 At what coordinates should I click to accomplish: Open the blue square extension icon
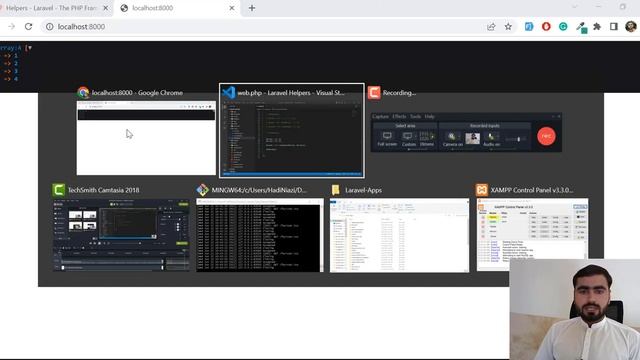529,27
